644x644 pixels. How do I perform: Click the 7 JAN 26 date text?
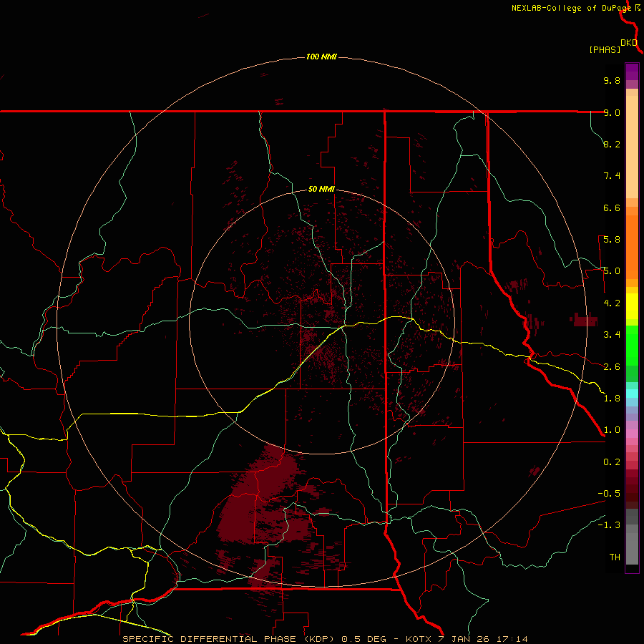[464, 639]
